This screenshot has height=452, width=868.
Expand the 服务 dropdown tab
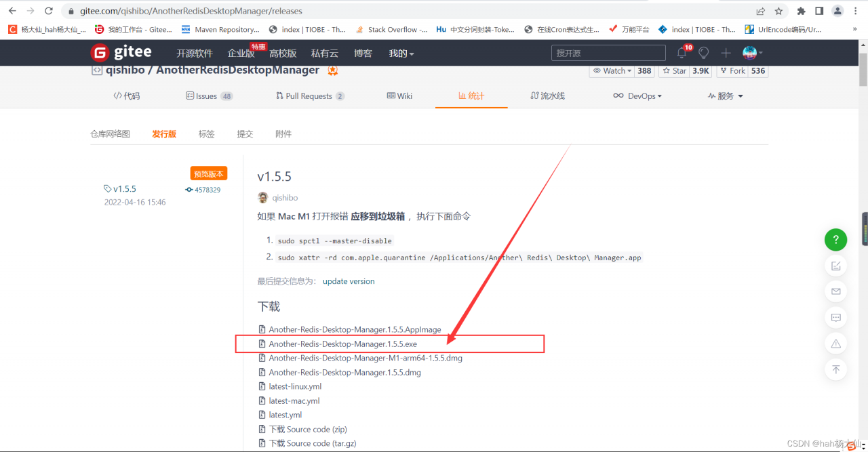click(x=726, y=96)
